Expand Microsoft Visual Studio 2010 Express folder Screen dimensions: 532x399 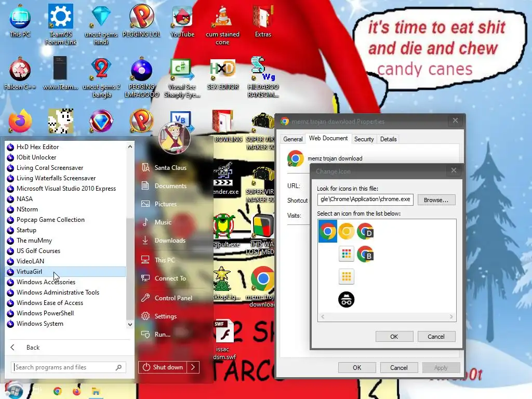point(66,189)
